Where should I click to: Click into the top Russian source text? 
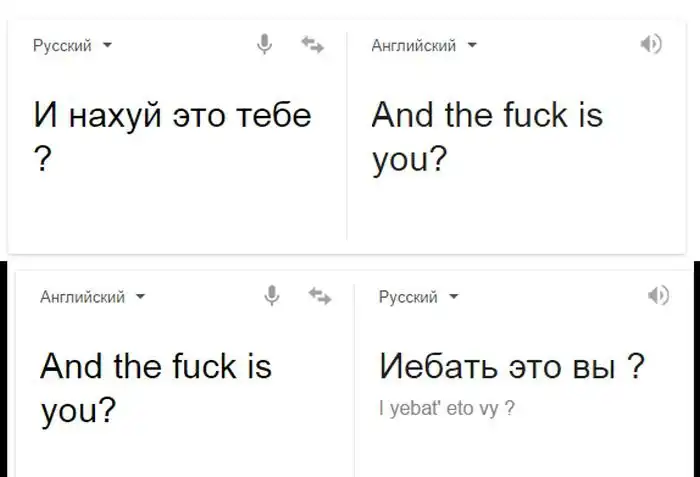(173, 116)
